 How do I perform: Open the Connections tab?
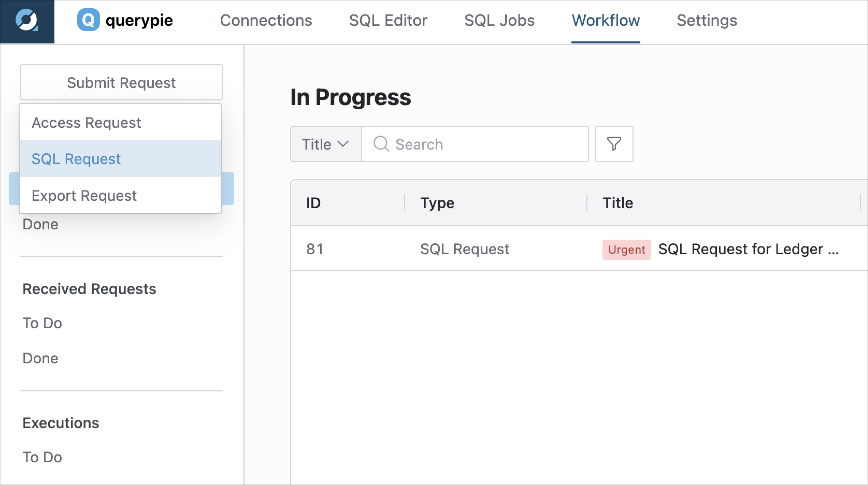266,21
